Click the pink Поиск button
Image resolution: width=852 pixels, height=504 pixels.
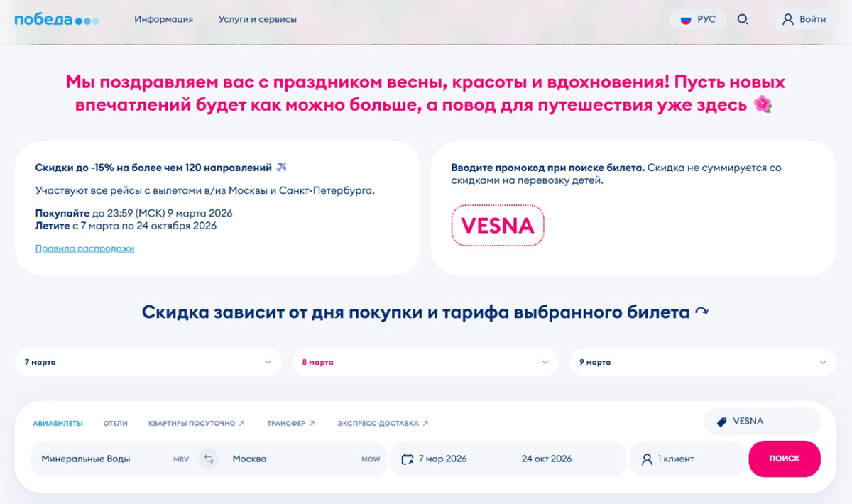pyautogui.click(x=785, y=459)
